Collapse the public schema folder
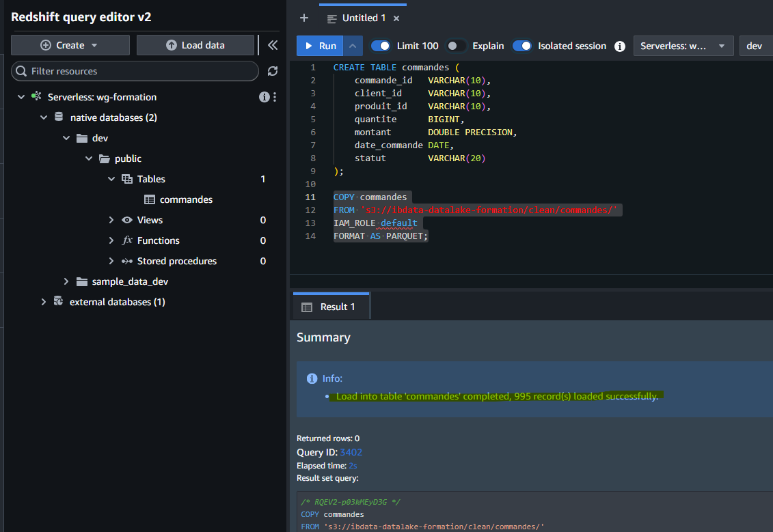Image resolution: width=773 pixels, height=532 pixels. (90, 158)
